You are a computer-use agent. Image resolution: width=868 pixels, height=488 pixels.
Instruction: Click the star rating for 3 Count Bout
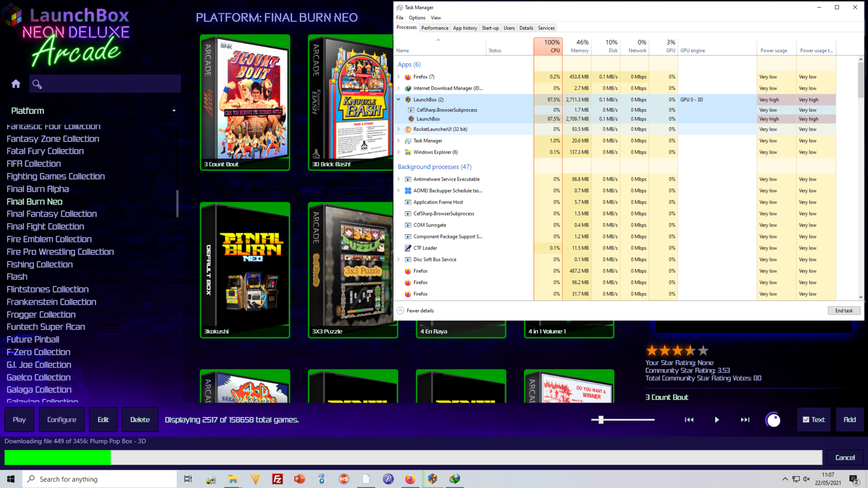pyautogui.click(x=677, y=351)
